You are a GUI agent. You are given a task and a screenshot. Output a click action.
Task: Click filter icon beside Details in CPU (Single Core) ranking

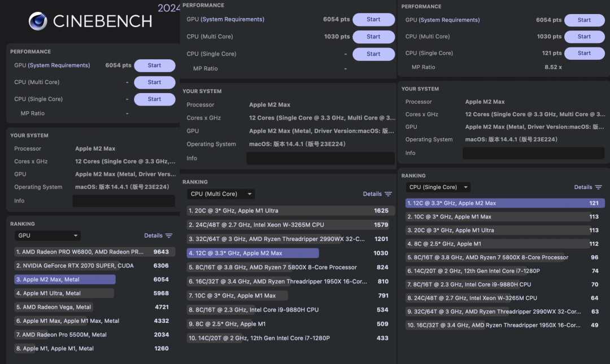pos(598,187)
